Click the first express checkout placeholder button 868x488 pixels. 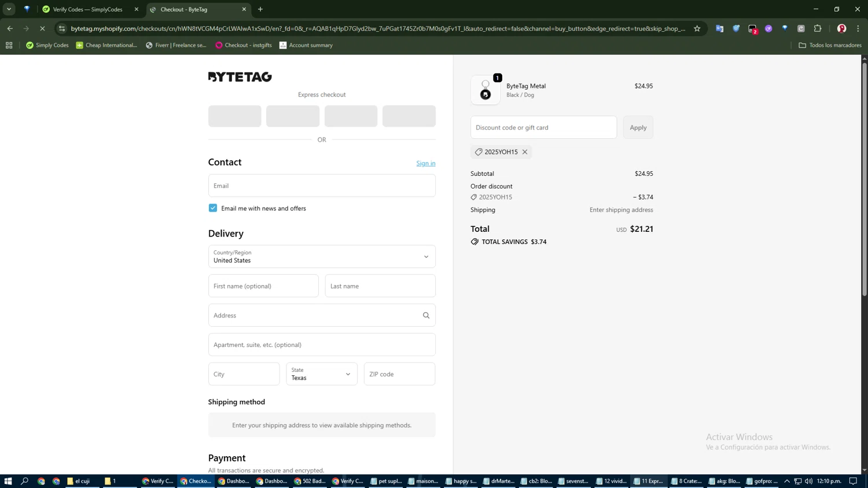pos(235,116)
